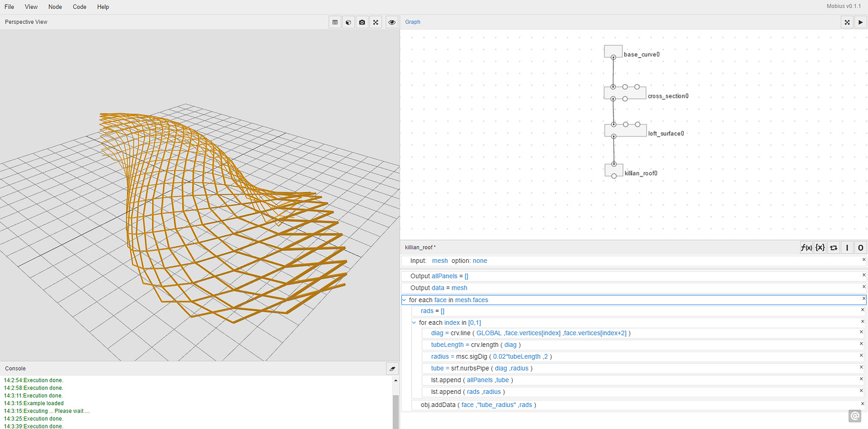
Task: Open the View menu
Action: pyautogui.click(x=31, y=7)
